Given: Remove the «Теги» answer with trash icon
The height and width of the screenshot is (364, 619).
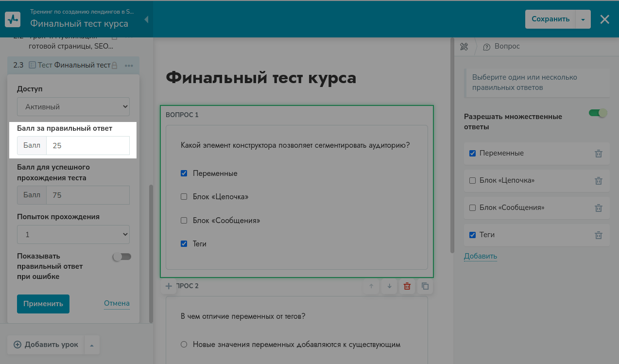Looking at the screenshot, I should pyautogui.click(x=598, y=235).
